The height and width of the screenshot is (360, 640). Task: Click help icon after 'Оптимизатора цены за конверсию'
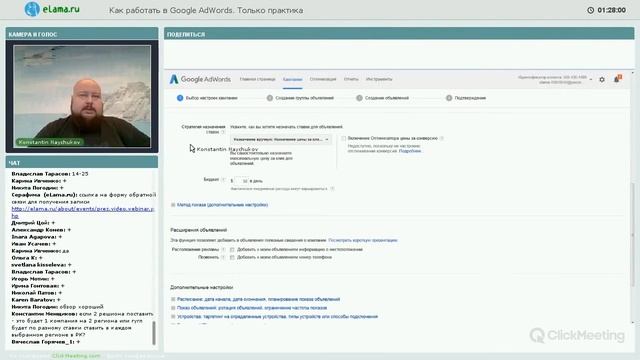(442, 138)
